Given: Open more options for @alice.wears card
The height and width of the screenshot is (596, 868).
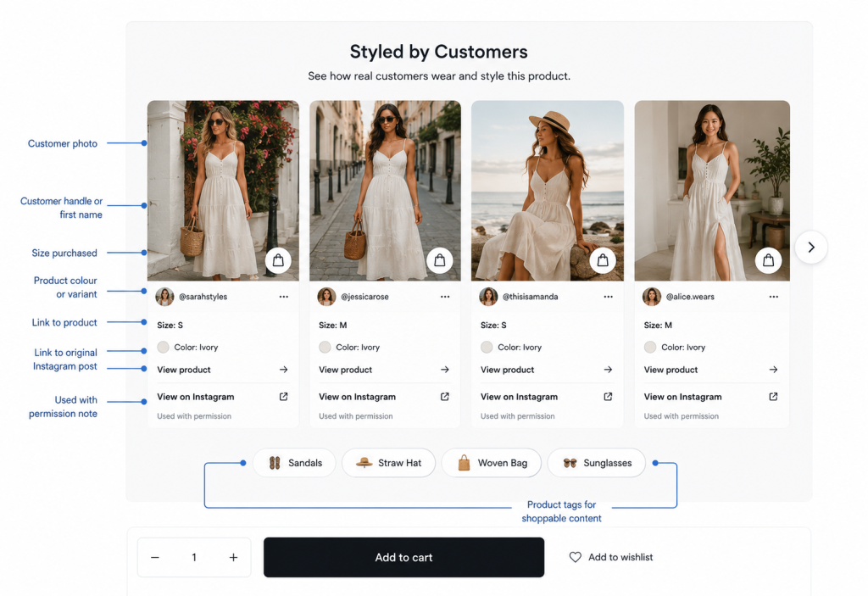Looking at the screenshot, I should pos(773,297).
